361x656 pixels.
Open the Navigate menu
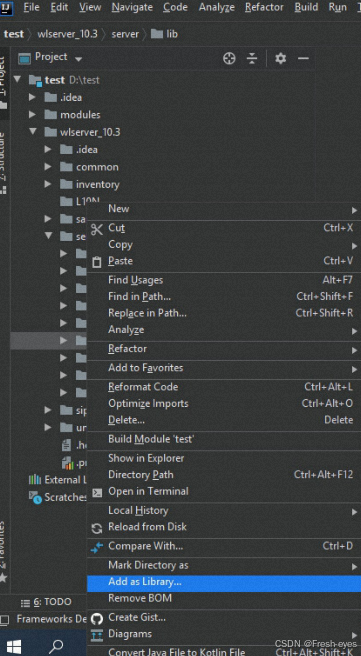point(132,7)
